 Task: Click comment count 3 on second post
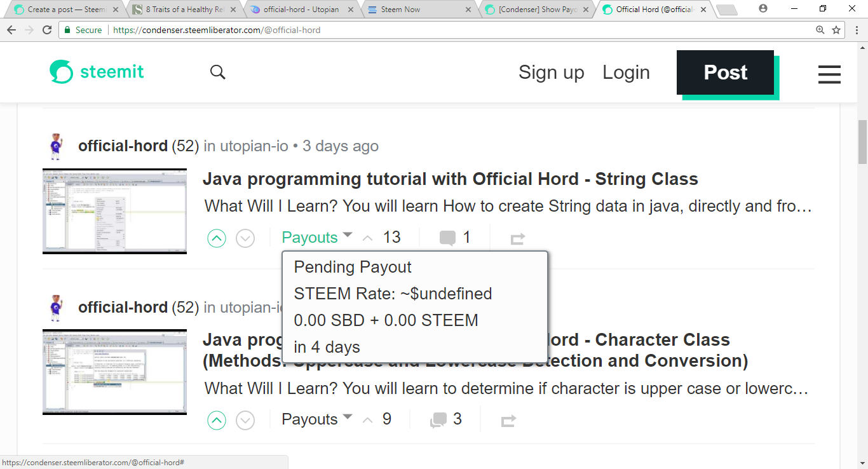(458, 419)
